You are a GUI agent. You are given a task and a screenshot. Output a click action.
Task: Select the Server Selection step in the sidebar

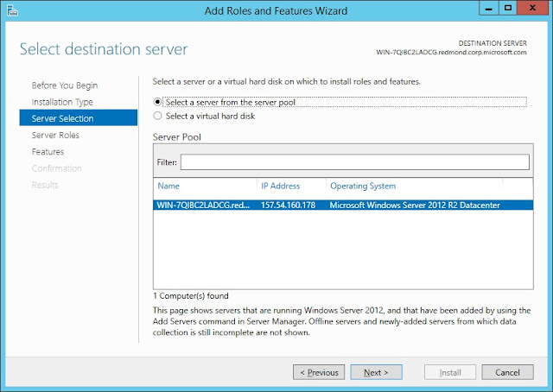pyautogui.click(x=62, y=118)
